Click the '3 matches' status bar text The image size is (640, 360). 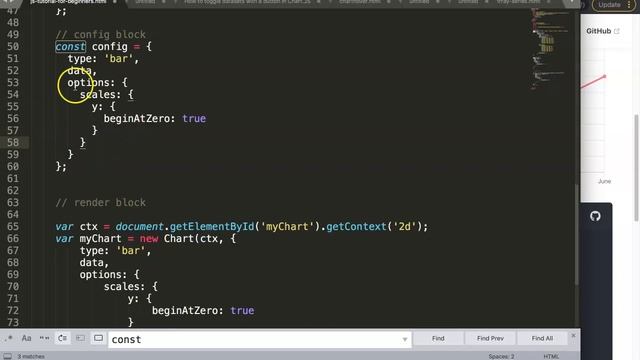click(31, 356)
